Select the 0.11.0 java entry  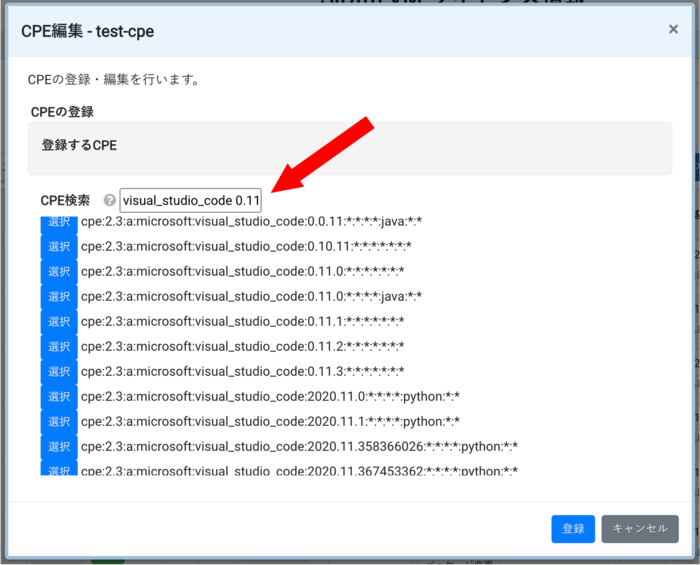pos(59,297)
